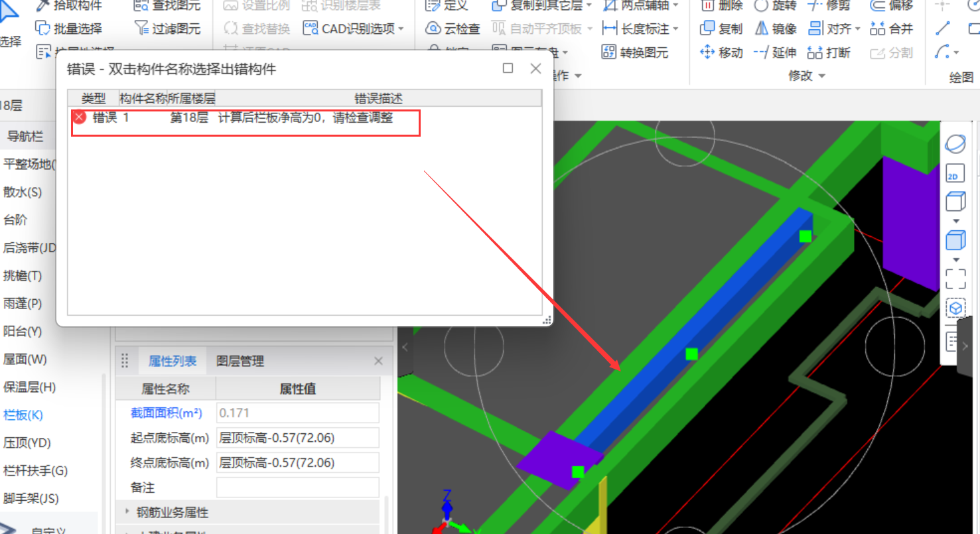Click 转换图元 convert element tool
Image resolution: width=980 pixels, height=534 pixels.
[635, 52]
